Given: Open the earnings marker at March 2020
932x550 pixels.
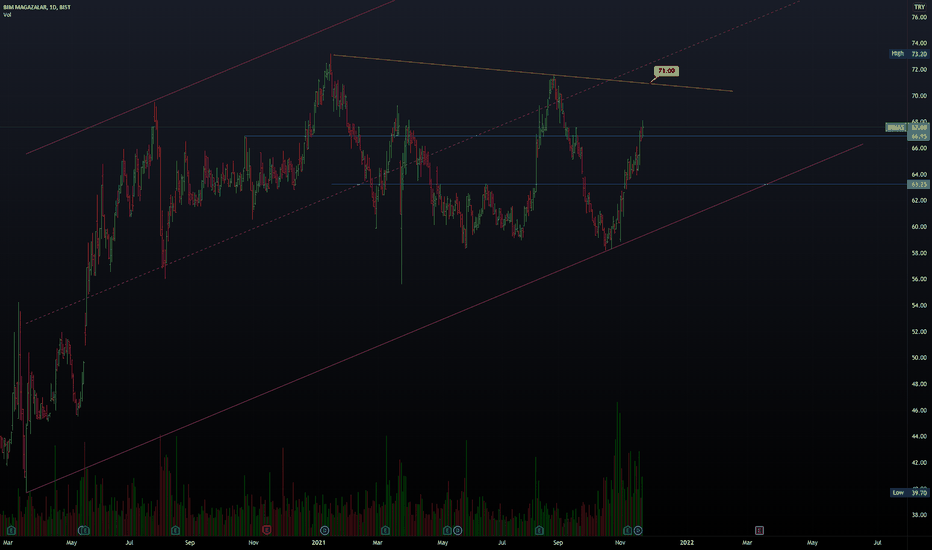Looking at the screenshot, I should [11, 530].
